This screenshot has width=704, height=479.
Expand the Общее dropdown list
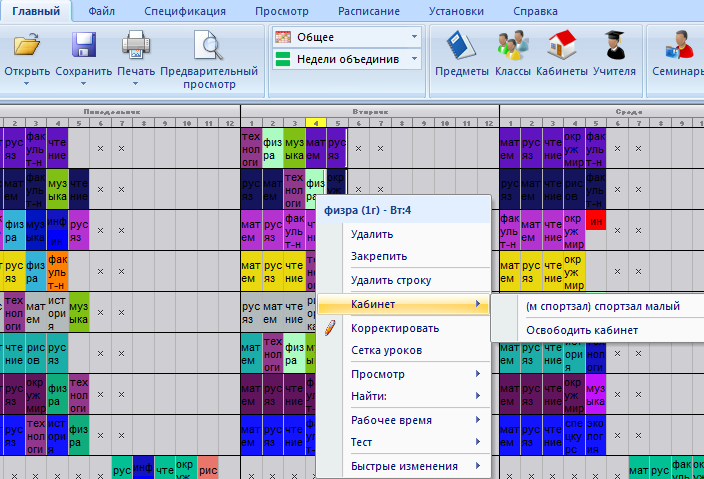[x=414, y=37]
